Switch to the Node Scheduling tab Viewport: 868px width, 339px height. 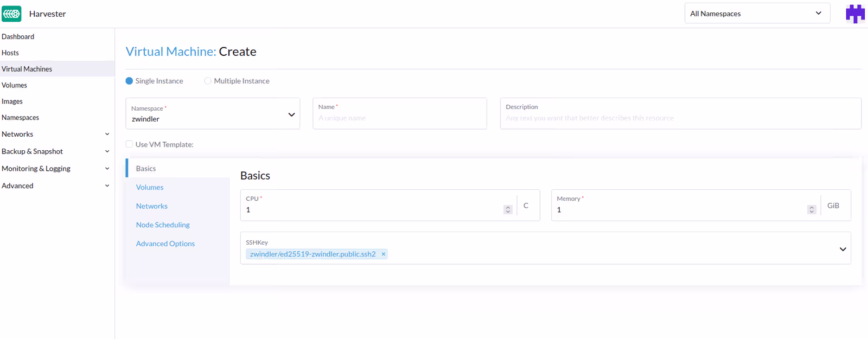tap(163, 225)
